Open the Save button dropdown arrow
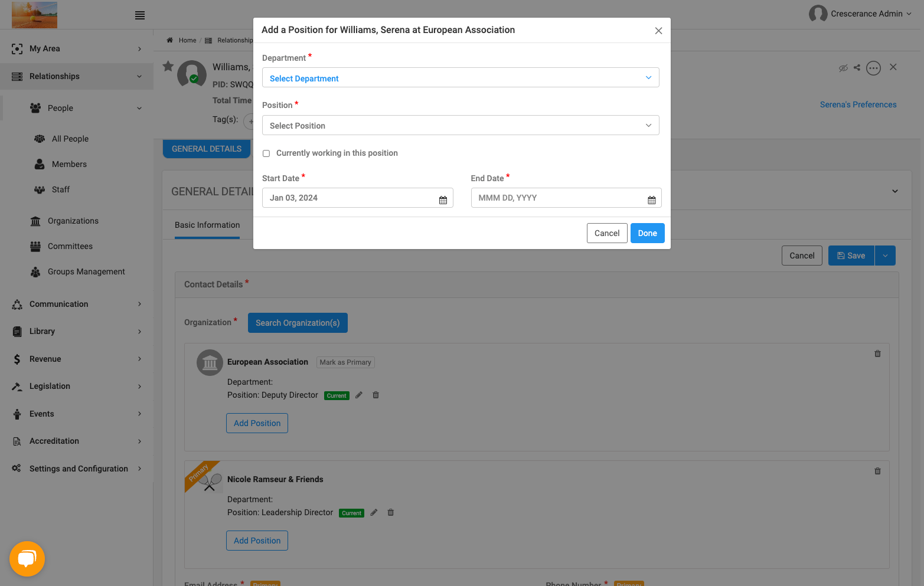Image resolution: width=924 pixels, height=586 pixels. [x=885, y=256]
